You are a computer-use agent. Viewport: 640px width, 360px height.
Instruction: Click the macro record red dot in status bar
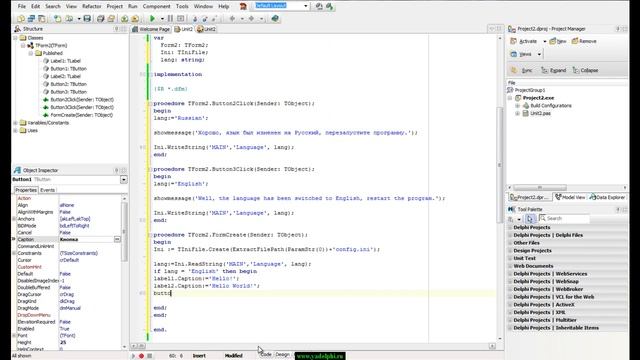(x=141, y=356)
